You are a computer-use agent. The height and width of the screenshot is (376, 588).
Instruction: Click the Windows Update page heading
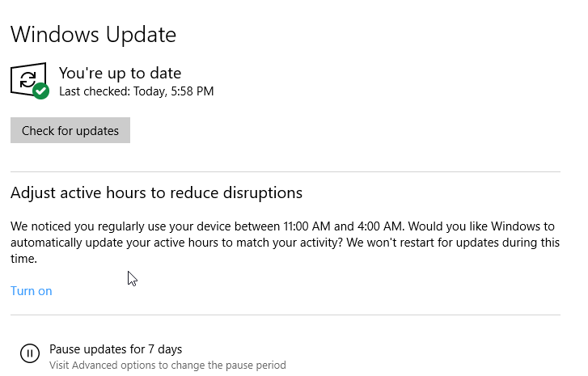[x=93, y=35]
